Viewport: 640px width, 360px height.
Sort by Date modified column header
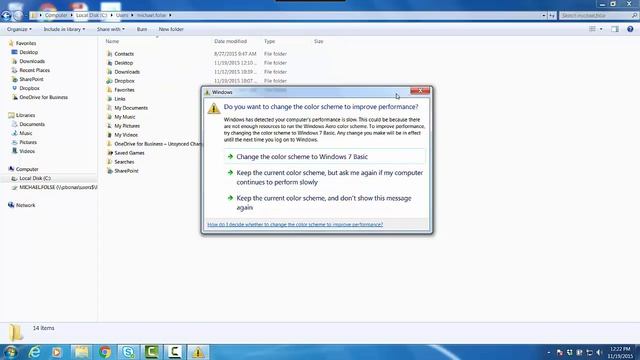tap(230, 41)
